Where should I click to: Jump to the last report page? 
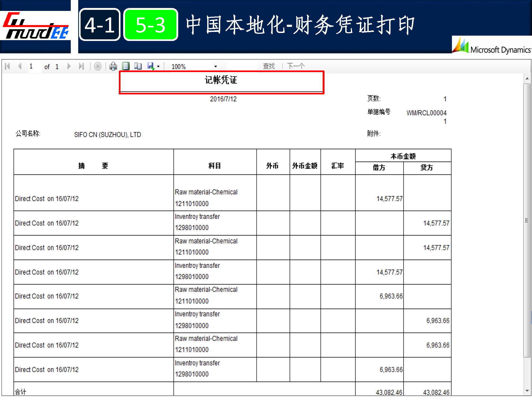81,66
